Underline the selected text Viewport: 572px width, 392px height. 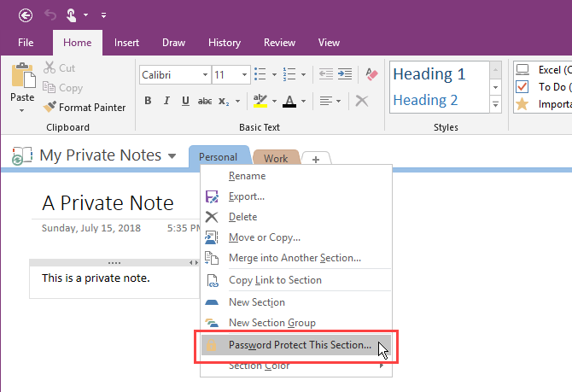(184, 101)
